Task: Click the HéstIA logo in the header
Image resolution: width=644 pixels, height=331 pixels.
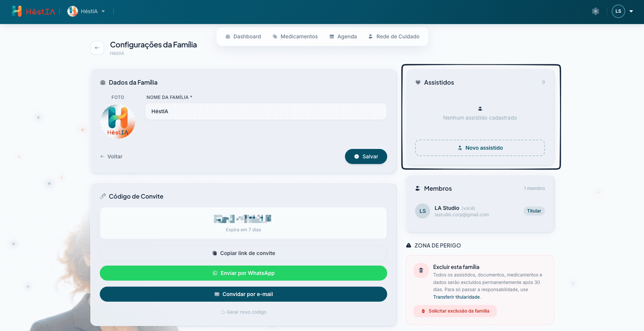Action: 33,11
